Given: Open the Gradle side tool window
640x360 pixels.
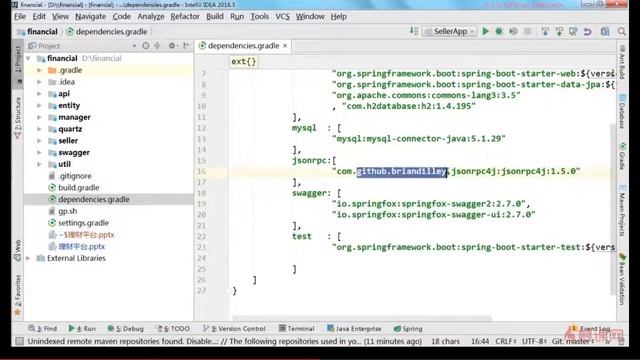Looking at the screenshot, I should [622, 156].
